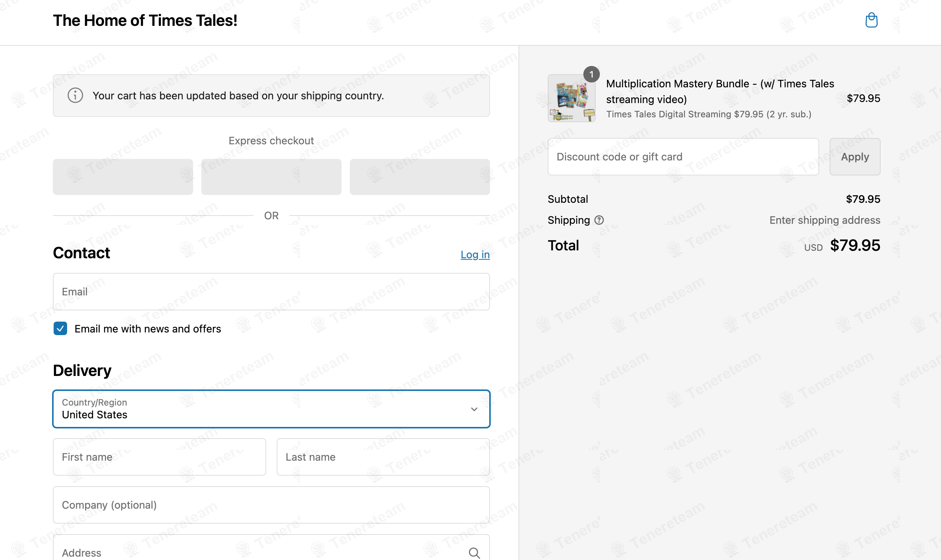Click the quantity badge on product image
The height and width of the screenshot is (560, 941).
point(591,74)
